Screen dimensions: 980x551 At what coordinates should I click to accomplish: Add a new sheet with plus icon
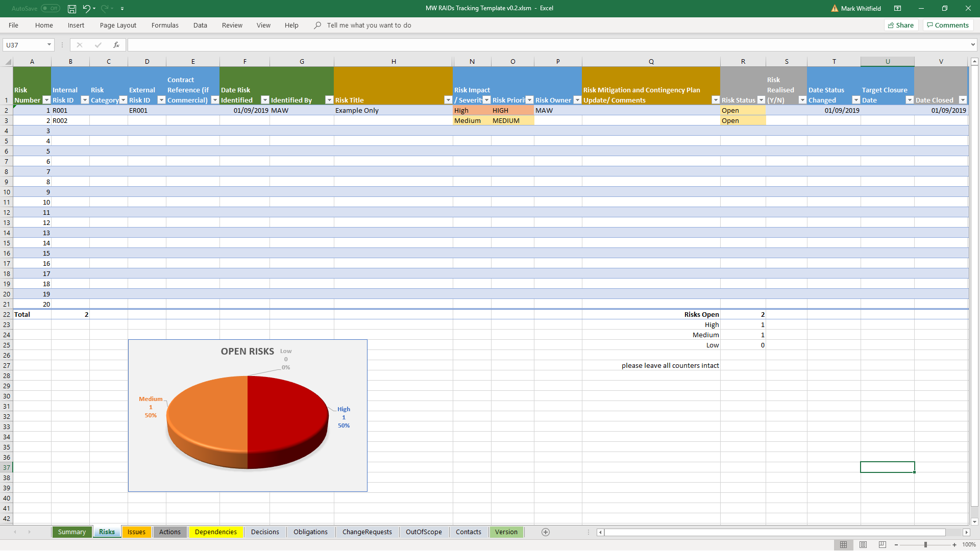545,532
